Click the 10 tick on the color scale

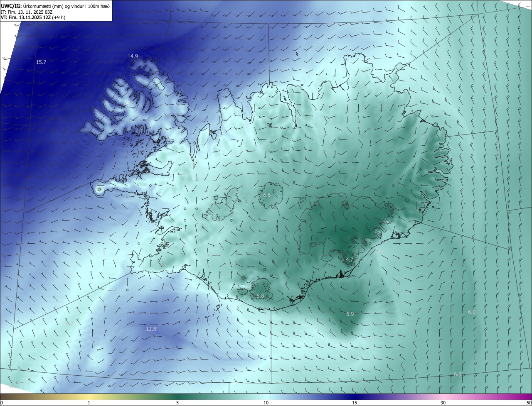266,403
